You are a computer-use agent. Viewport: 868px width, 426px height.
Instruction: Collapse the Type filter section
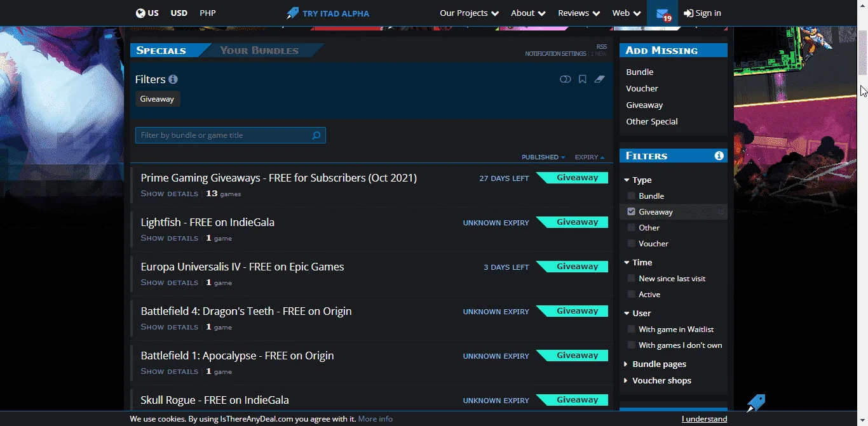(638, 180)
